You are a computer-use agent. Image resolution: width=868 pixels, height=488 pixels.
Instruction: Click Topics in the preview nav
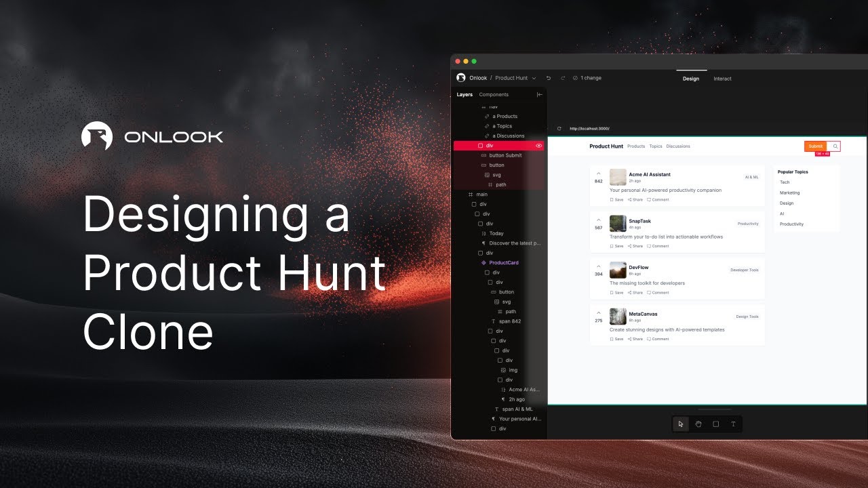click(x=656, y=146)
